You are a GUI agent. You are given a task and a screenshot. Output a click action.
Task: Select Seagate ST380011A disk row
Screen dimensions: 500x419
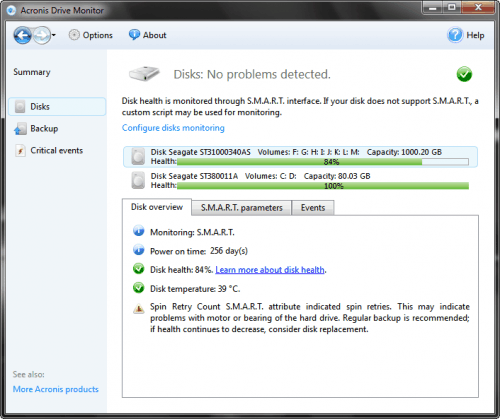click(x=300, y=180)
